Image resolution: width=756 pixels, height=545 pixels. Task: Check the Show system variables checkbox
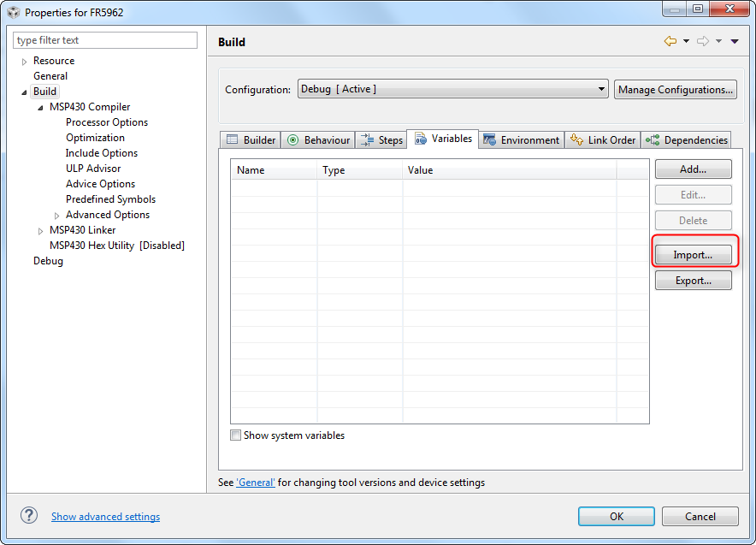[235, 435]
